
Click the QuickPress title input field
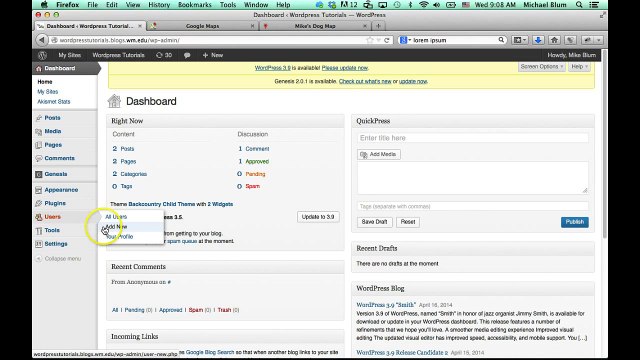[x=473, y=138]
